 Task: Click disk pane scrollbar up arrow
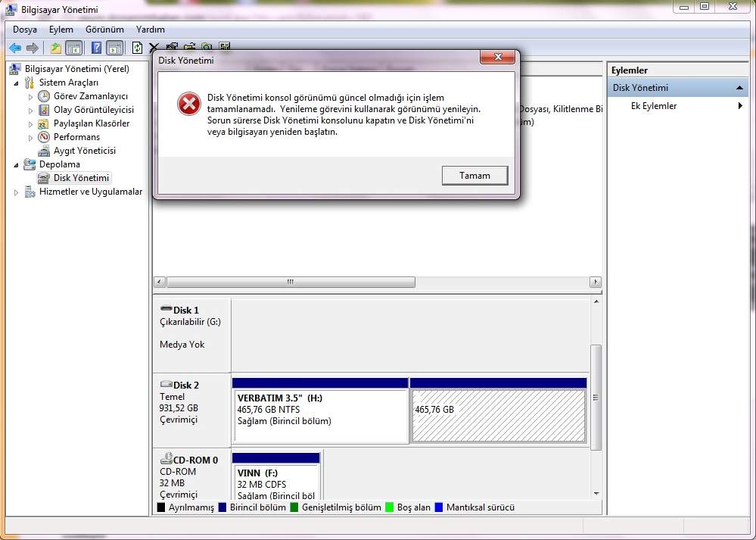point(596,301)
